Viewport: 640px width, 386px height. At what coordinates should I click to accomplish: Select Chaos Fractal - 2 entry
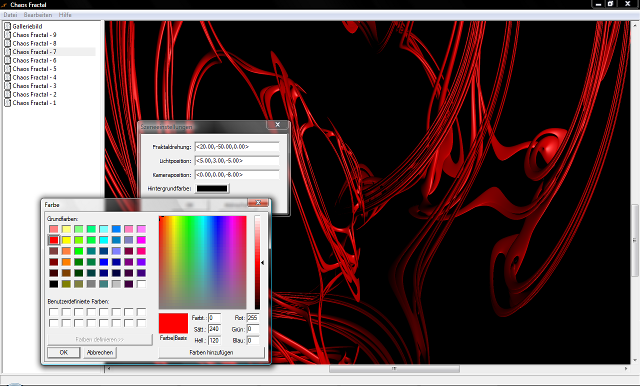(34, 95)
